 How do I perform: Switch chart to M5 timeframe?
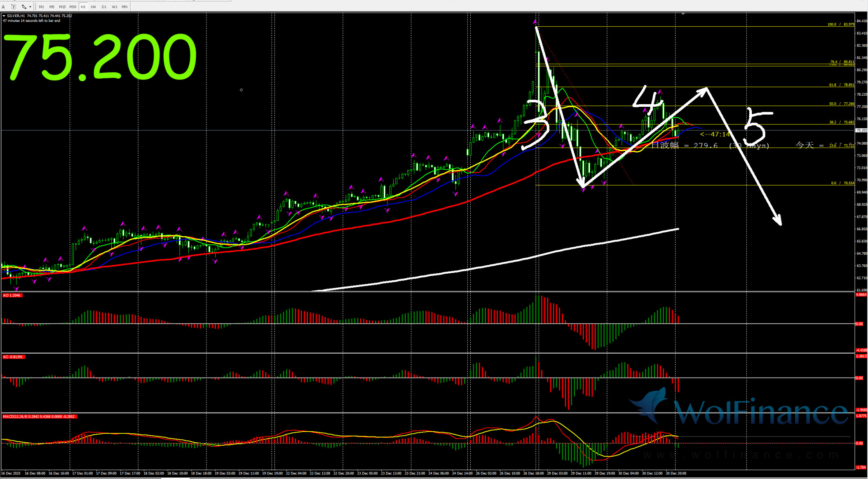(x=52, y=7)
